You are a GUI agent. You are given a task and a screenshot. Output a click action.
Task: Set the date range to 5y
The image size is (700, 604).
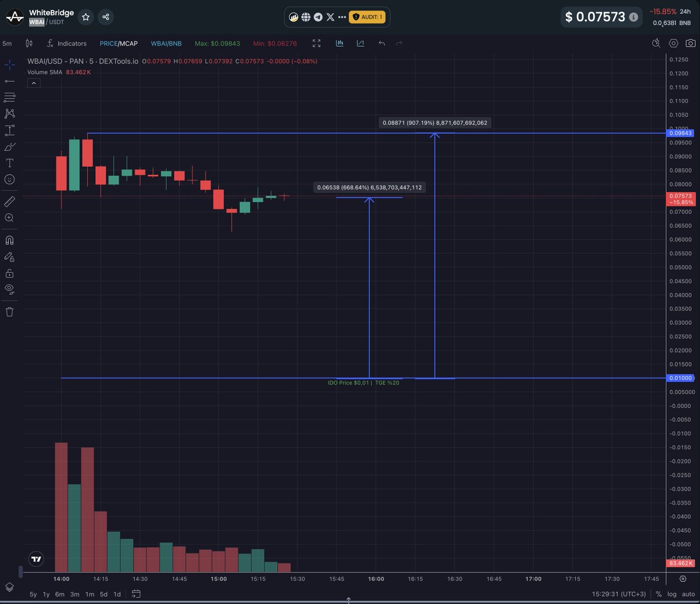click(33, 594)
